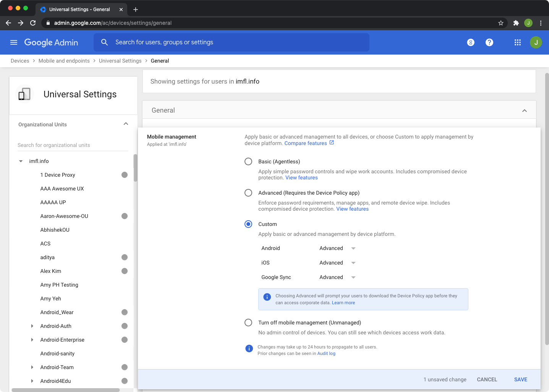Open the Learn more link

click(343, 303)
